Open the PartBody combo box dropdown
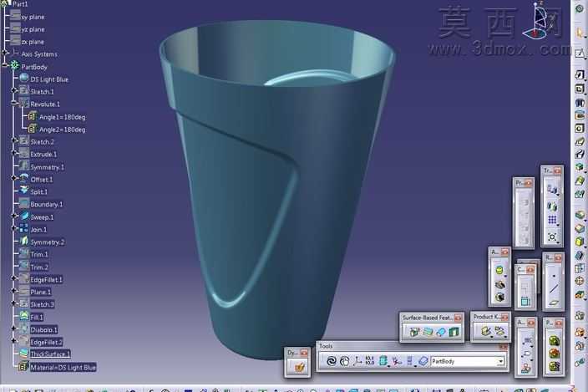Screen dimensions: 588x392 (500, 362)
